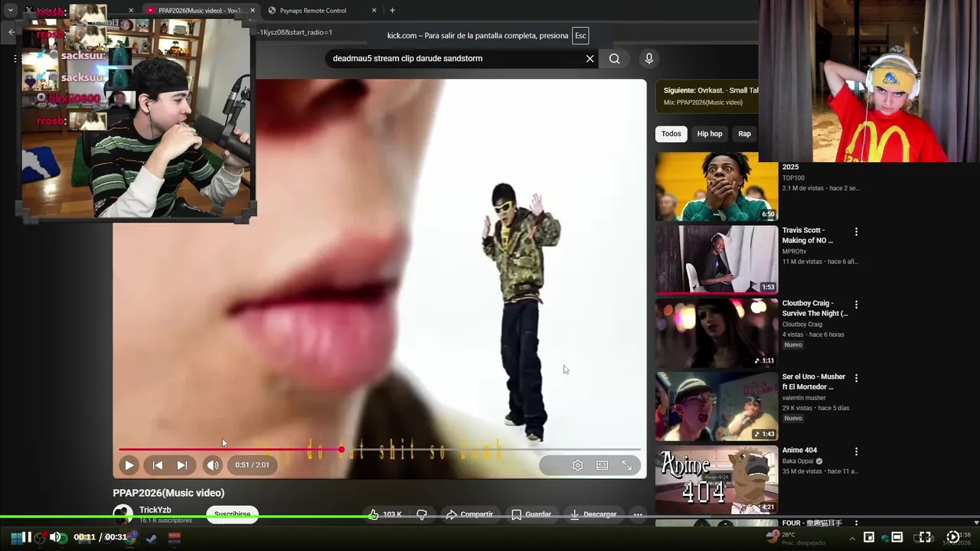Like the video with 103 K likes
The width and height of the screenshot is (980, 551).
386,514
